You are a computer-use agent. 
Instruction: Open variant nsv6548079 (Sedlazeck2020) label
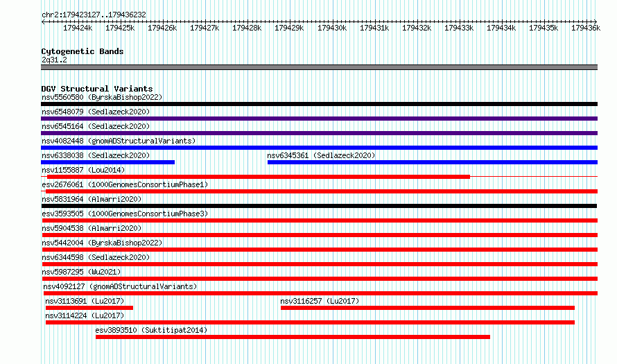[x=96, y=112]
